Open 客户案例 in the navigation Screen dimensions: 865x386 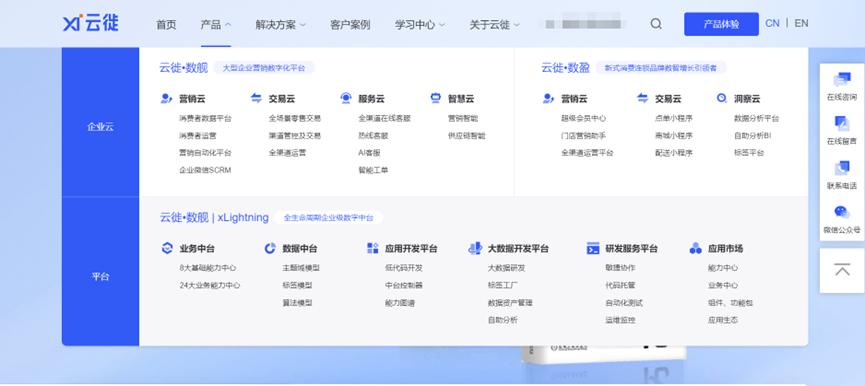(350, 24)
